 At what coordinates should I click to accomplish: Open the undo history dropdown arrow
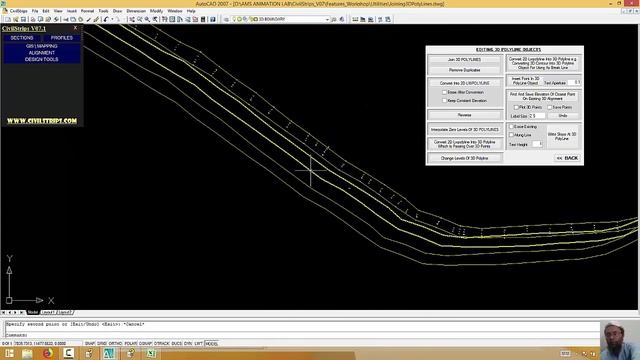[x=112, y=19]
